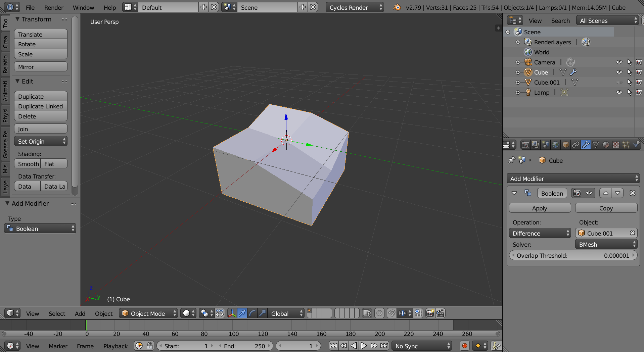The height and width of the screenshot is (352, 644).
Task: Open the World properties globe tab
Action: [556, 145]
